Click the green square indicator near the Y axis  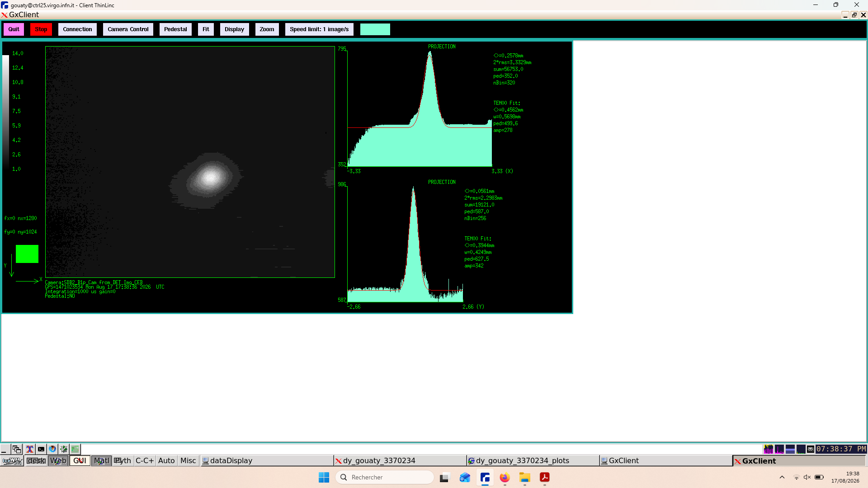27,254
